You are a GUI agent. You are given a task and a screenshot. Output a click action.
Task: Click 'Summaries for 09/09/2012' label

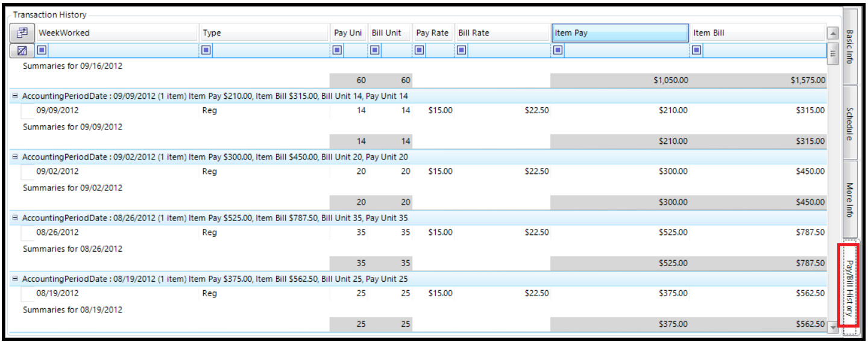click(72, 127)
